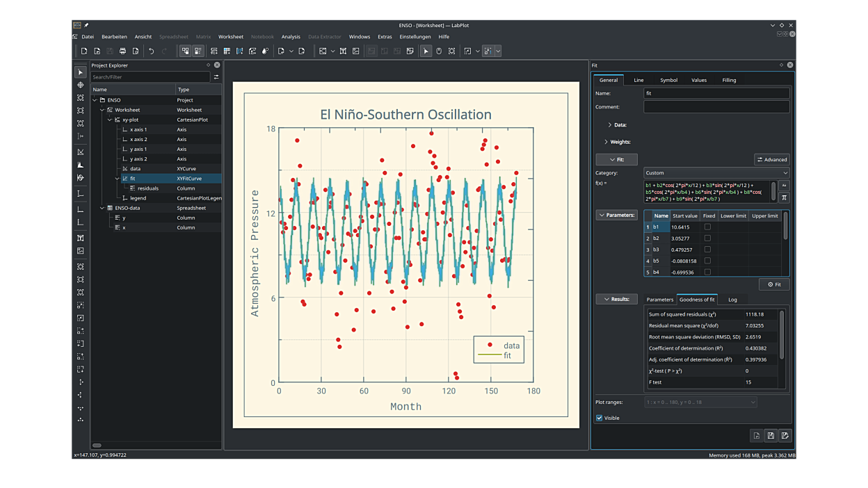Click the Fit button below the parameters table
The image size is (868, 488).
click(773, 284)
